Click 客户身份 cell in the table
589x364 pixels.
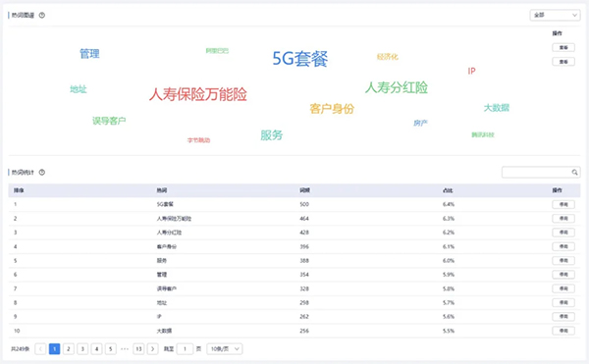tap(167, 246)
